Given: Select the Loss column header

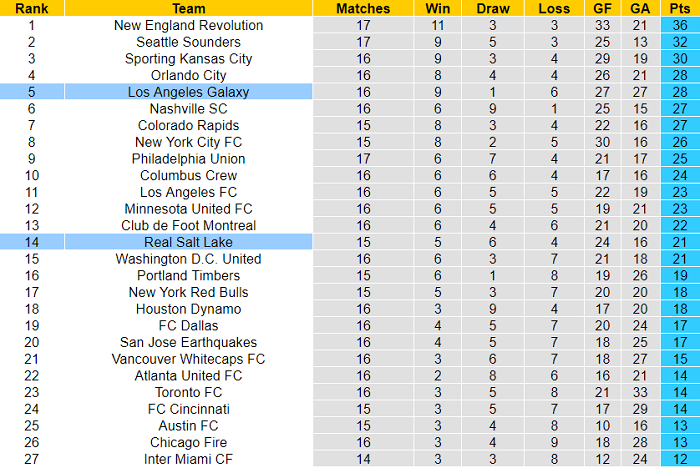Looking at the screenshot, I should click(553, 8).
